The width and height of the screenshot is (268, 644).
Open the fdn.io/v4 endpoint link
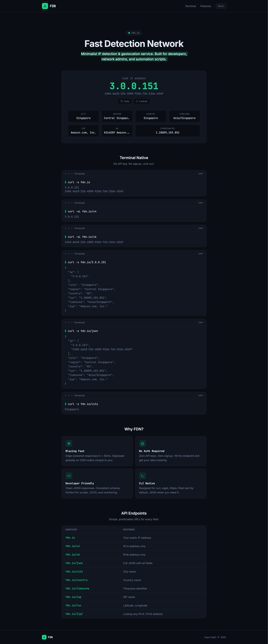tap(73, 546)
